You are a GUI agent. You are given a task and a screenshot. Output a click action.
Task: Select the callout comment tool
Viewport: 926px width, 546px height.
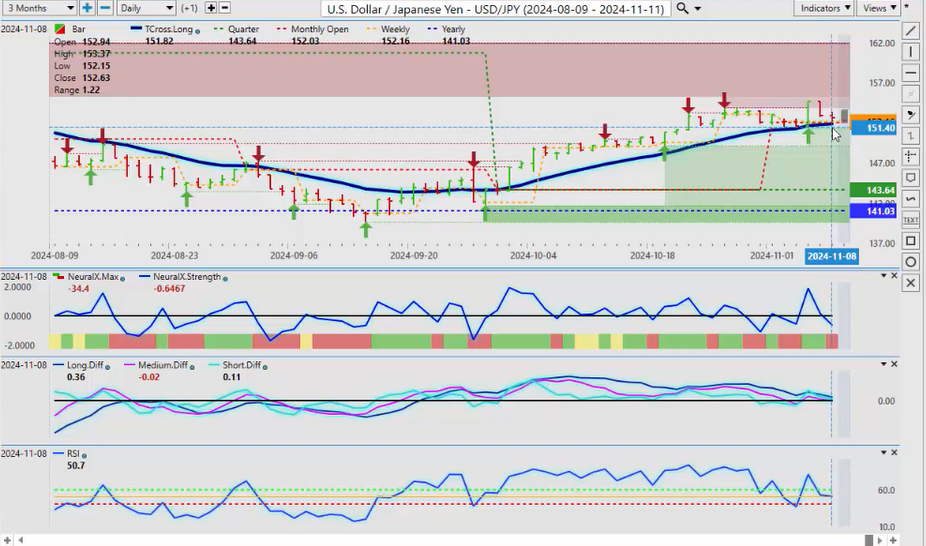[911, 178]
